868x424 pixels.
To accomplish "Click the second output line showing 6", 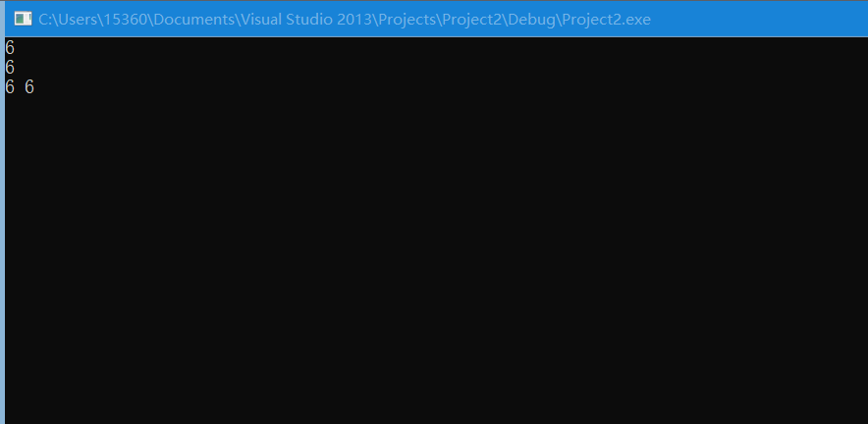I will [x=10, y=68].
